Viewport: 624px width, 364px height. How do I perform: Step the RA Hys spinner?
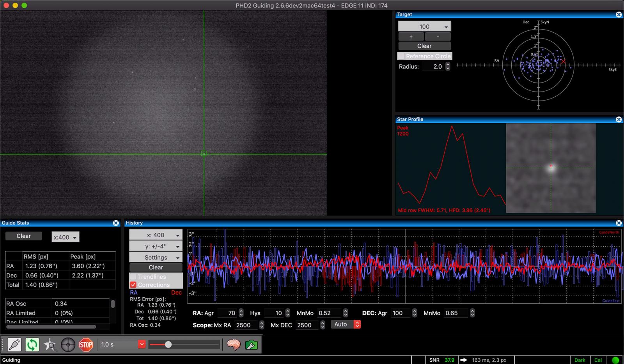(x=288, y=313)
